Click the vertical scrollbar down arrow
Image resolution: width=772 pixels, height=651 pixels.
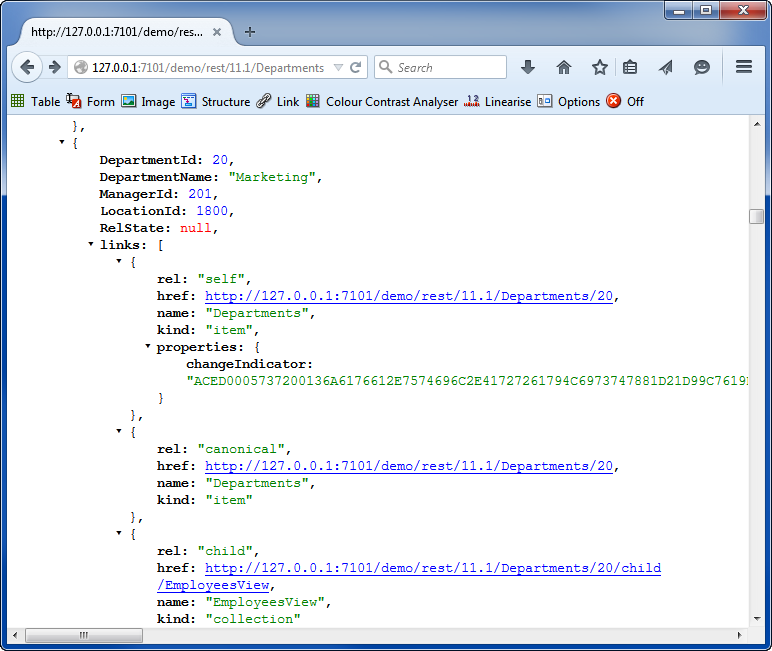click(757, 619)
